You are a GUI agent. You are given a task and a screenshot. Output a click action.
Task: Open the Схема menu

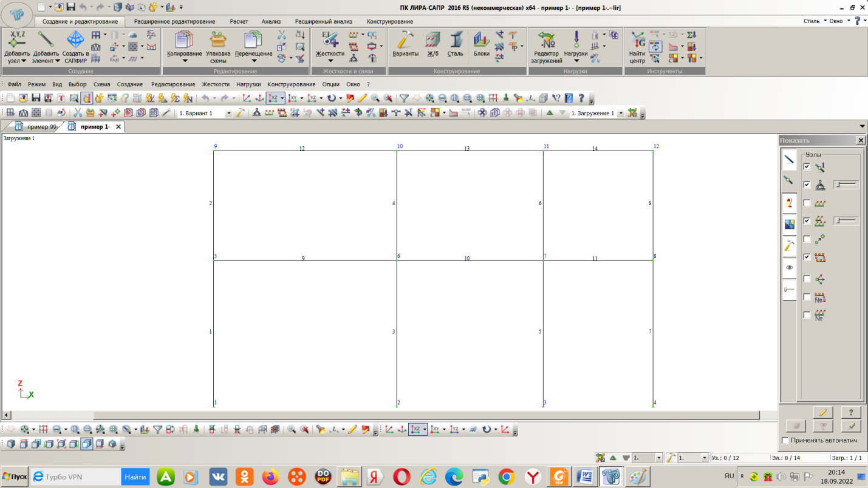(x=101, y=84)
